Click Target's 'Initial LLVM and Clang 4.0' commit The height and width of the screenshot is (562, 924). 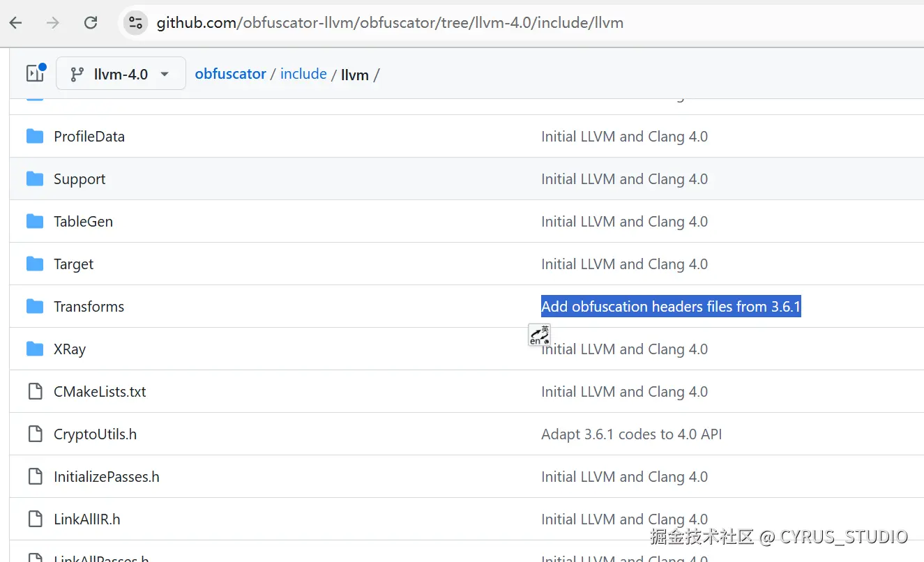pyautogui.click(x=624, y=264)
